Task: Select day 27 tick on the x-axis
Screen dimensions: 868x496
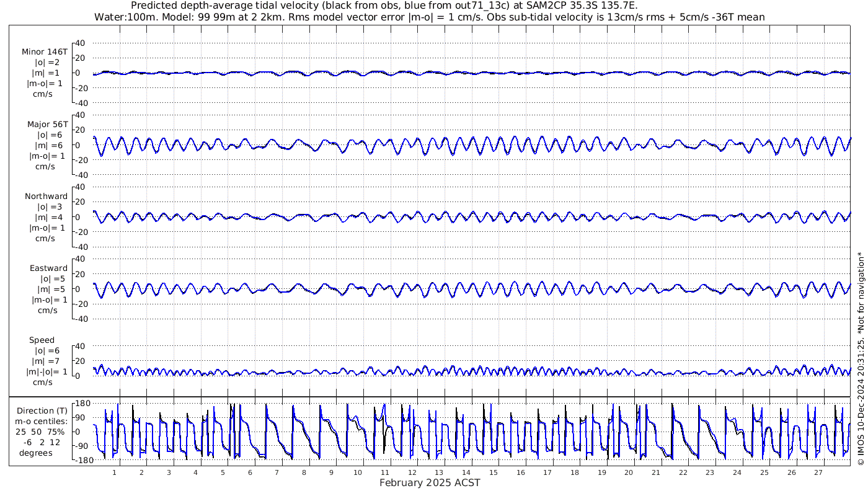Action: 818,472
